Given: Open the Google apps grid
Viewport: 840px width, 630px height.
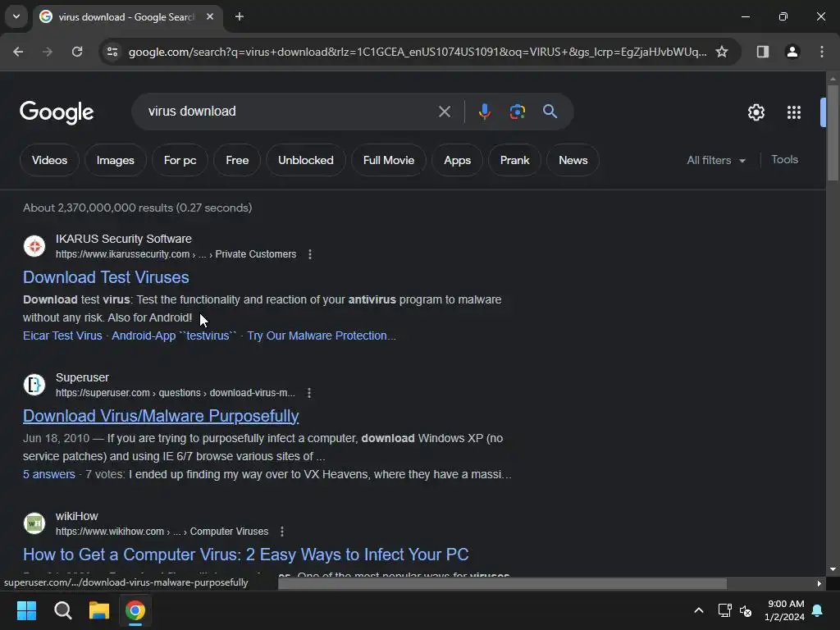Looking at the screenshot, I should coord(794,112).
